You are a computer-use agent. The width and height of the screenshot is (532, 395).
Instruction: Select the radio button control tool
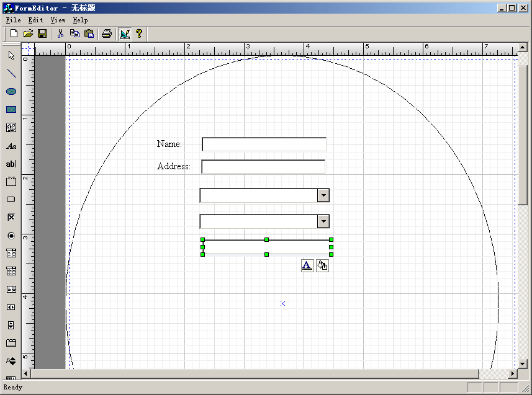(11, 236)
